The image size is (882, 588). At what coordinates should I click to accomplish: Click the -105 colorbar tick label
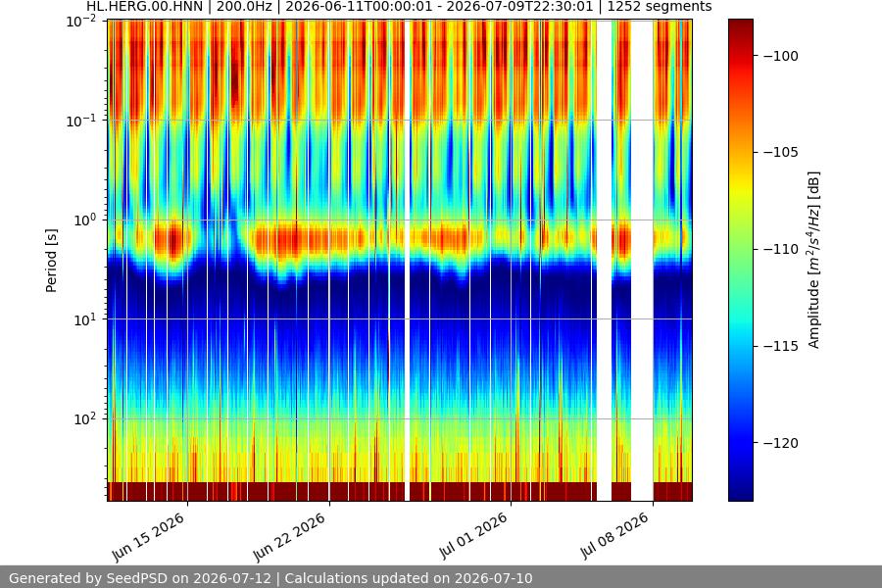[x=781, y=153]
